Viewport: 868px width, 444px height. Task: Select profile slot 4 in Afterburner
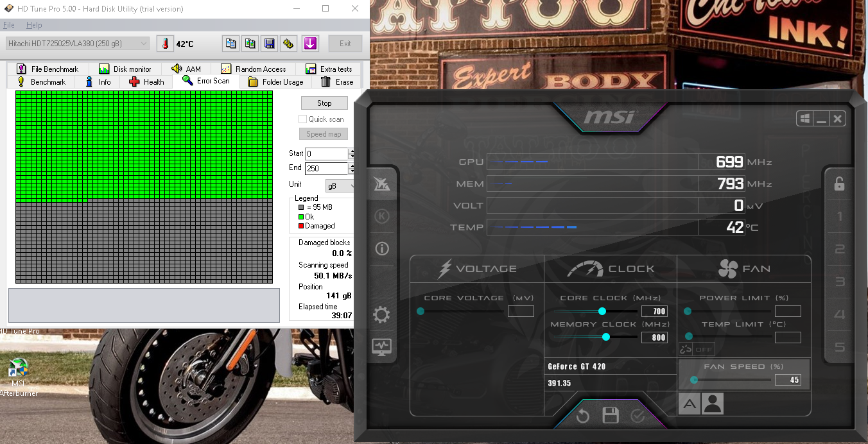click(839, 315)
